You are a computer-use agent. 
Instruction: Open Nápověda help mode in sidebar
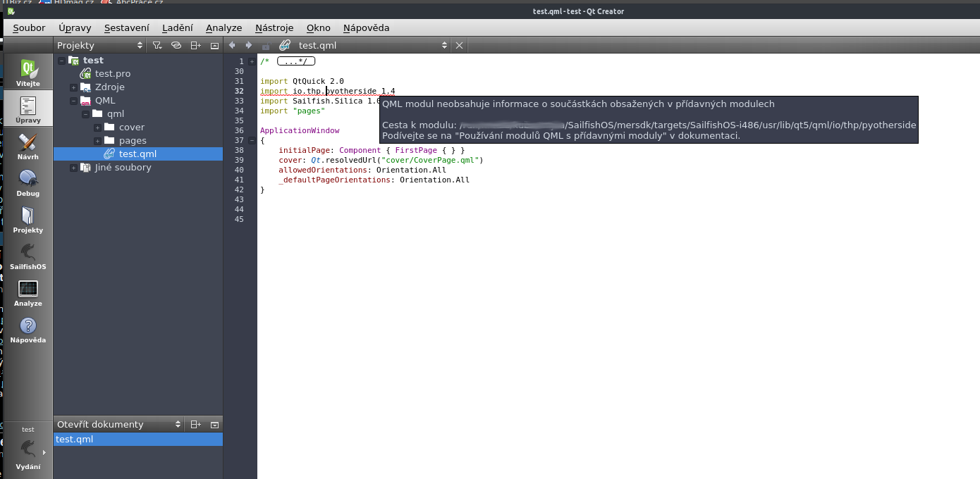(28, 329)
